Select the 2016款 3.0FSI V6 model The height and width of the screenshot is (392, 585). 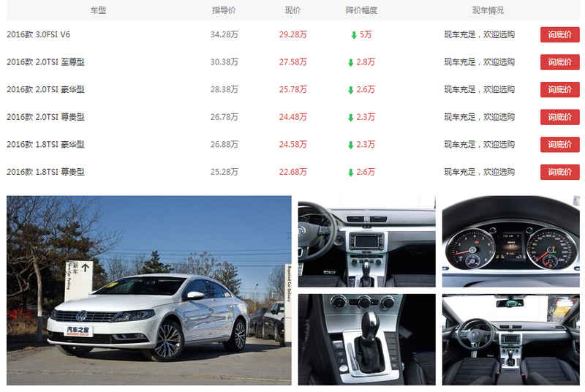(39, 34)
